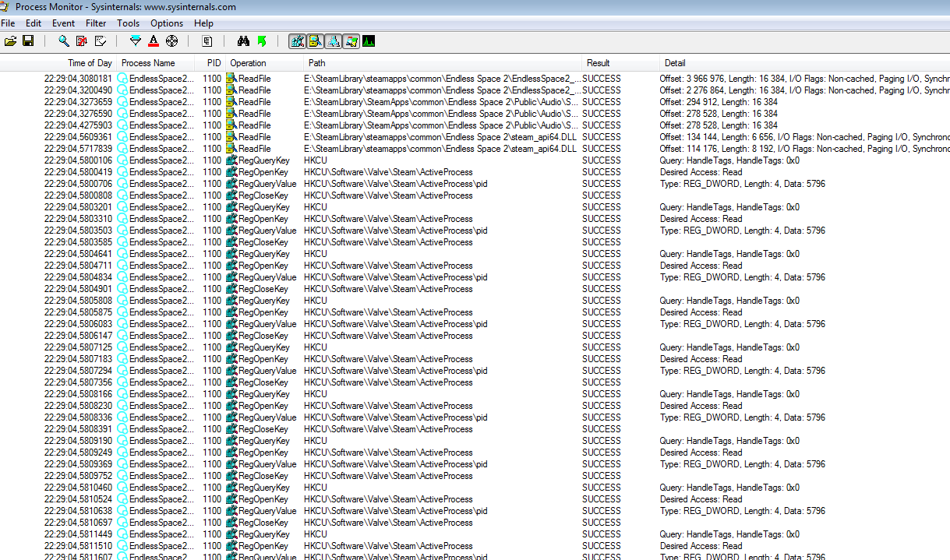This screenshot has height=560, width=950.
Task: Toggle event capture with the magnifier icon
Action: (64, 41)
